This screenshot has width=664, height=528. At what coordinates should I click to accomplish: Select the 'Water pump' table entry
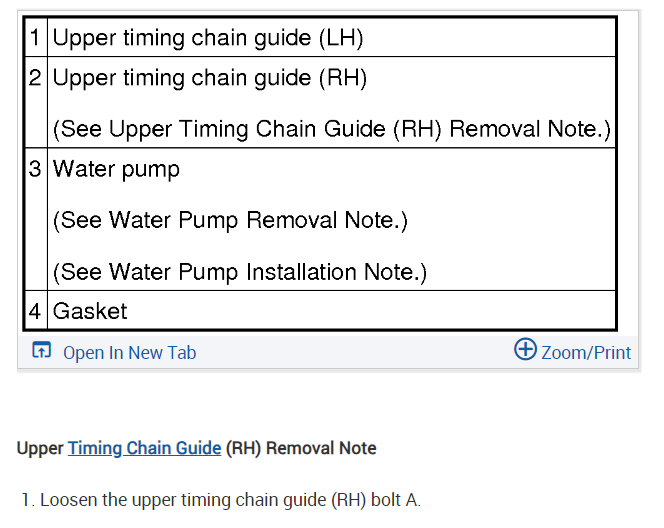click(116, 169)
